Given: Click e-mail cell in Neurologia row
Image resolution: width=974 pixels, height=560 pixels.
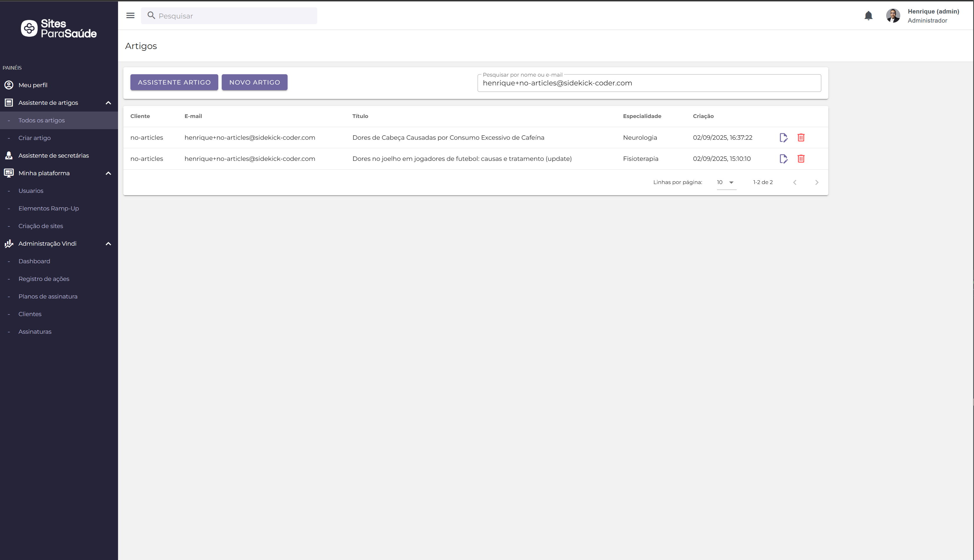Looking at the screenshot, I should click(x=250, y=138).
